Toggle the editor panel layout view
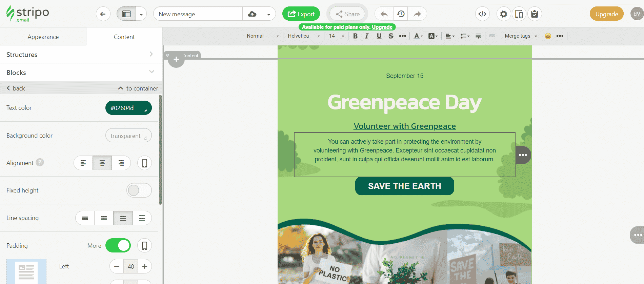The image size is (644, 284). (x=126, y=14)
